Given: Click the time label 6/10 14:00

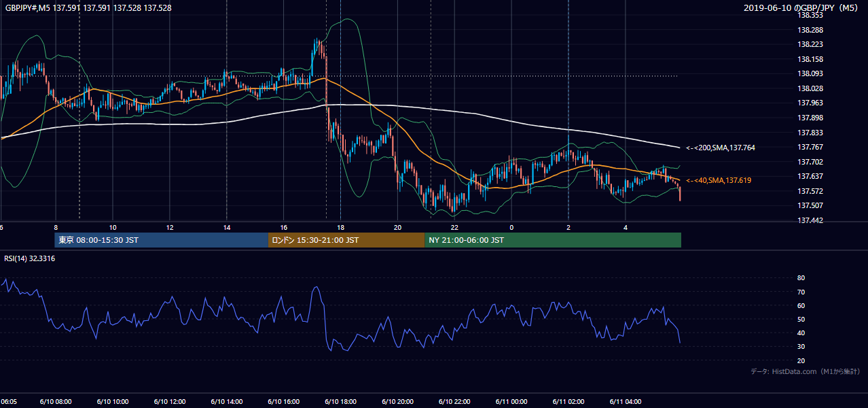Looking at the screenshot, I should click(x=227, y=402).
